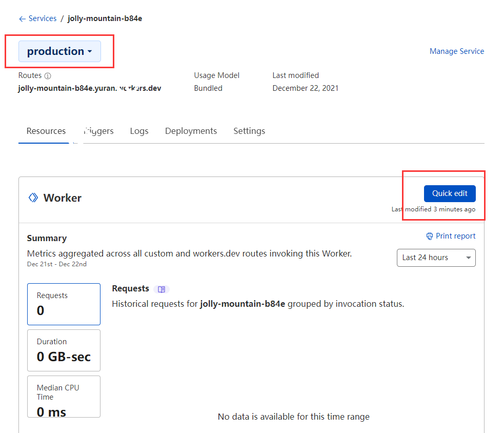This screenshot has width=504, height=433.
Task: Click the back arrow before Services
Action: point(22,19)
